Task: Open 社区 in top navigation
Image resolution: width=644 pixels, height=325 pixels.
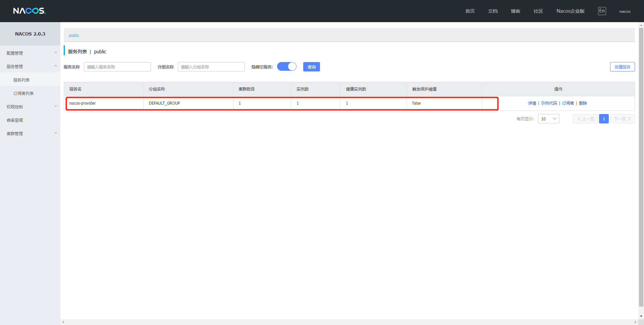Action: click(538, 11)
